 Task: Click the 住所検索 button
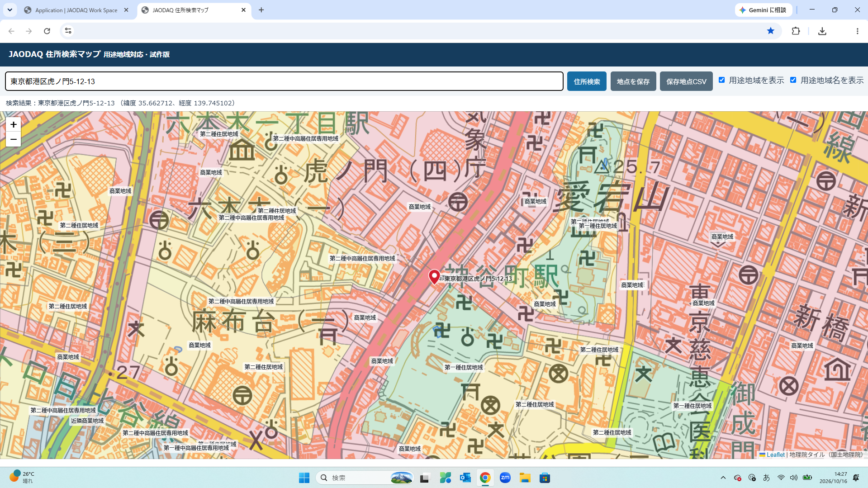point(587,81)
